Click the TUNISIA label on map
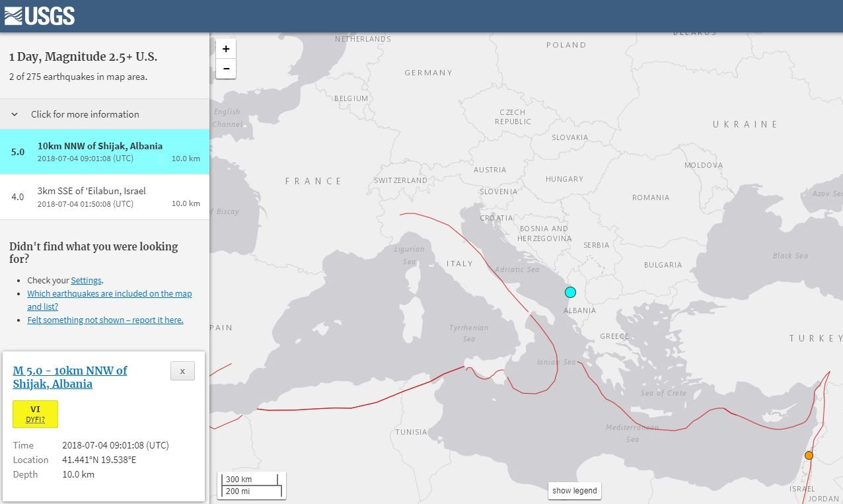The height and width of the screenshot is (504, 843). [x=411, y=432]
